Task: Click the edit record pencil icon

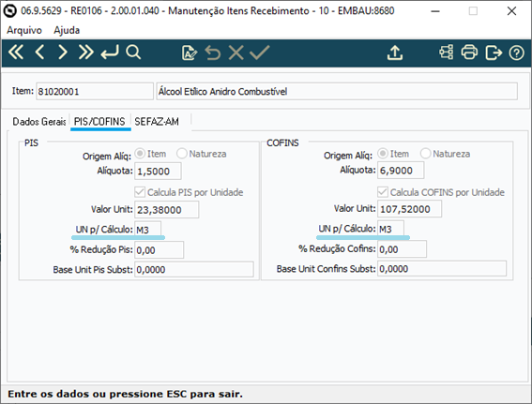Action: 189,52
